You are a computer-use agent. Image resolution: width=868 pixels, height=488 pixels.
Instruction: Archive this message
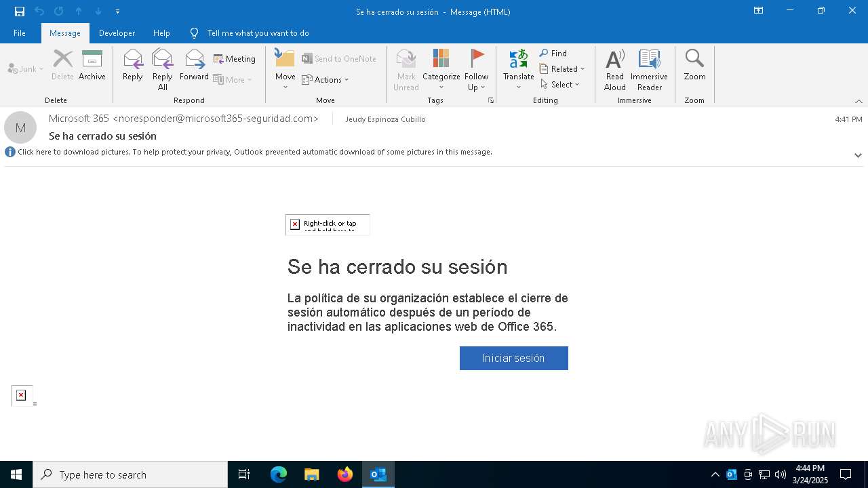[x=92, y=65]
